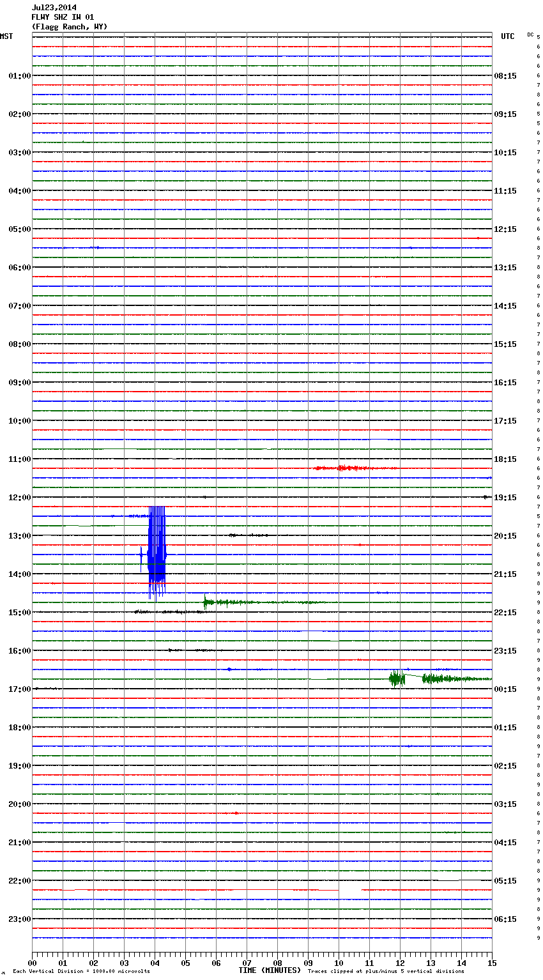Click the 19:00 MST hour label
This screenshot has height=980, width=543.
tap(20, 766)
